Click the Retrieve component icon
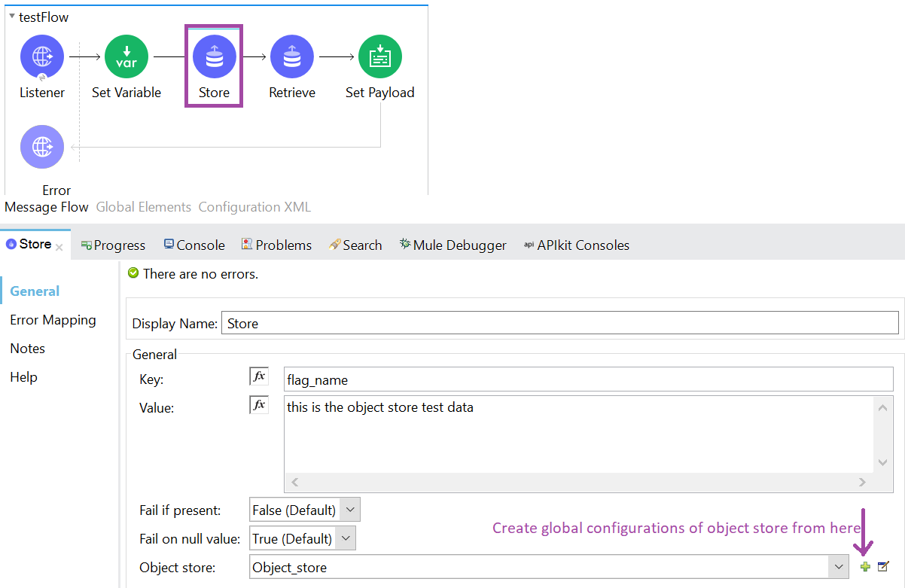Image resolution: width=905 pixels, height=588 pixels. 292,56
